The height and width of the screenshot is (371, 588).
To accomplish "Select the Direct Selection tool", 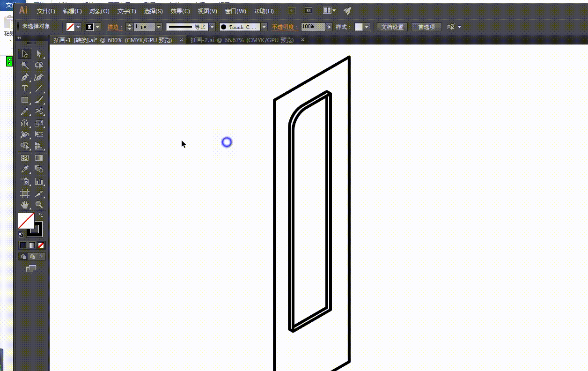I will (x=39, y=54).
